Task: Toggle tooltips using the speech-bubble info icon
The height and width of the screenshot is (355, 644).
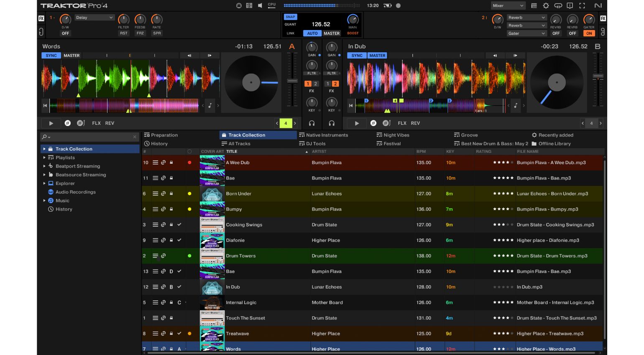Action: pos(570,5)
